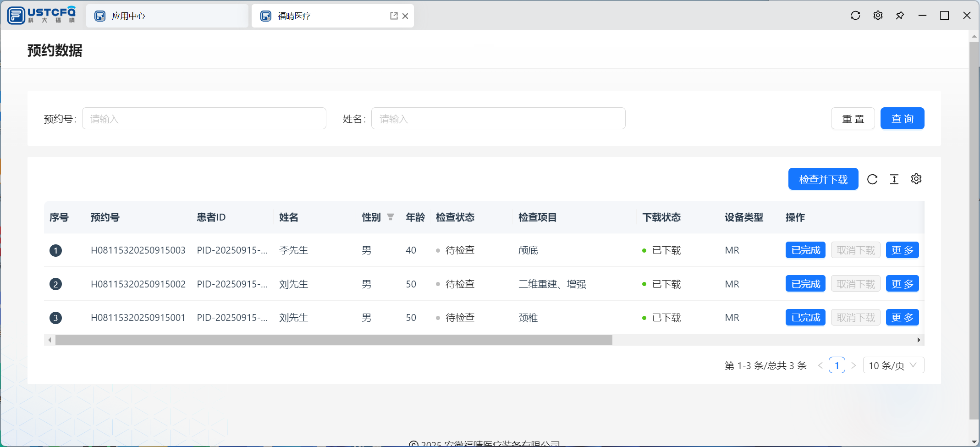Image resolution: width=980 pixels, height=447 pixels.
Task: Reload the table with the refresh icon
Action: [x=872, y=179]
